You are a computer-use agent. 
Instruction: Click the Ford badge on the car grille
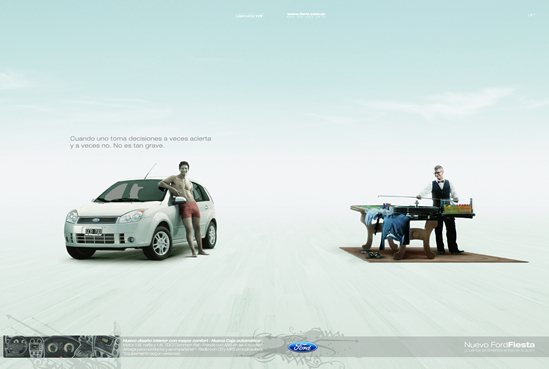click(x=96, y=220)
